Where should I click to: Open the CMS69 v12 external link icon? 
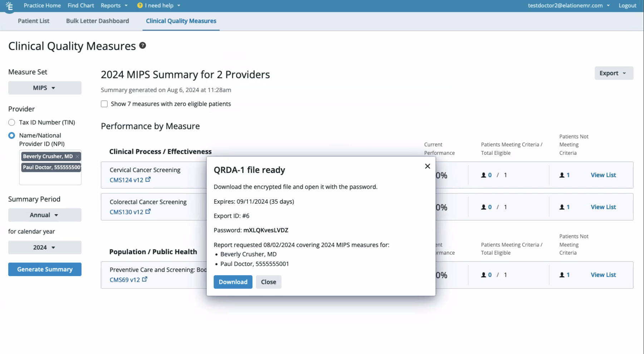click(144, 279)
